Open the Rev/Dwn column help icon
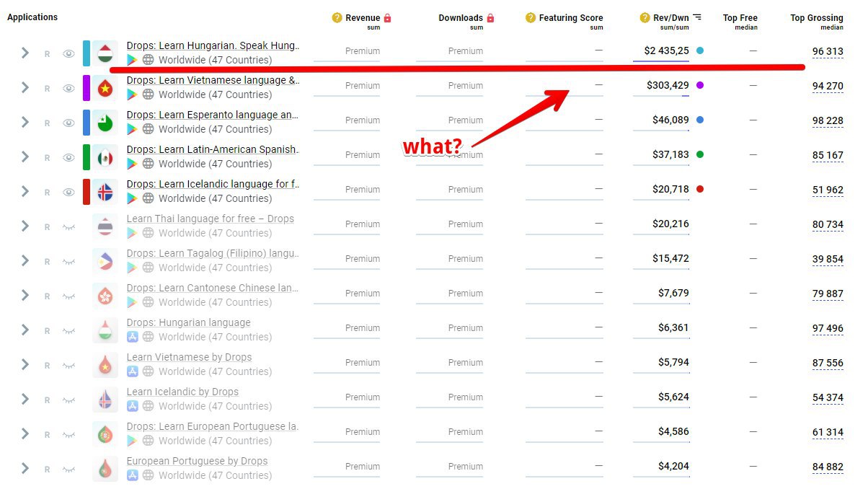The image size is (868, 489). pyautogui.click(x=645, y=18)
